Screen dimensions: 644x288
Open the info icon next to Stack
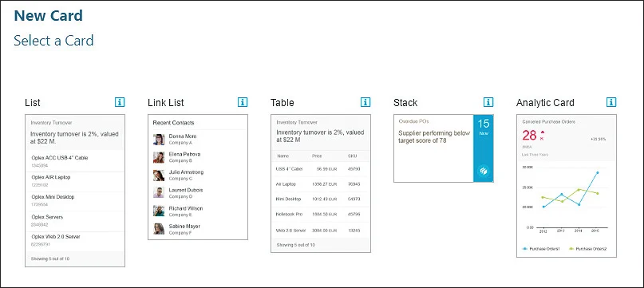(x=488, y=102)
